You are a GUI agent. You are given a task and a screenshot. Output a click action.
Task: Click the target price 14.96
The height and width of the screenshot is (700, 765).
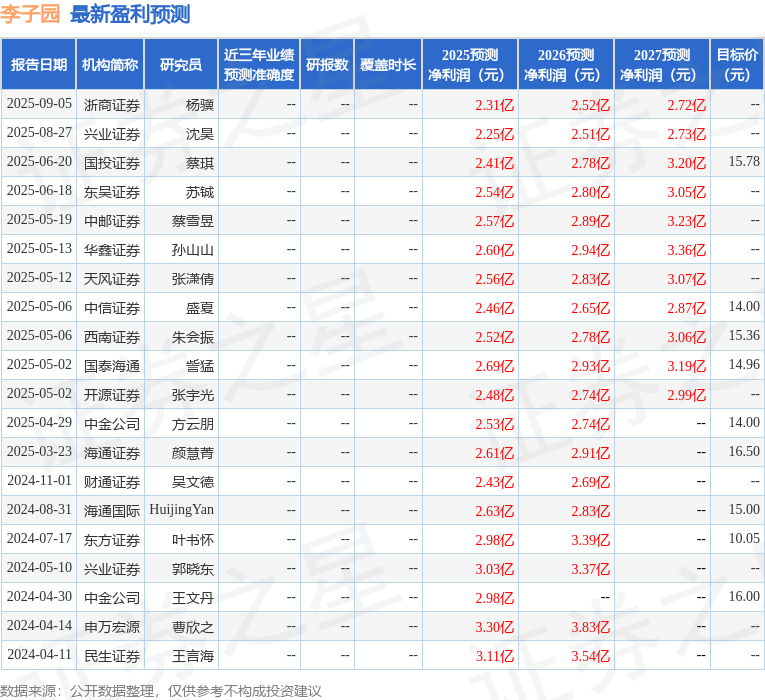pyautogui.click(x=744, y=364)
